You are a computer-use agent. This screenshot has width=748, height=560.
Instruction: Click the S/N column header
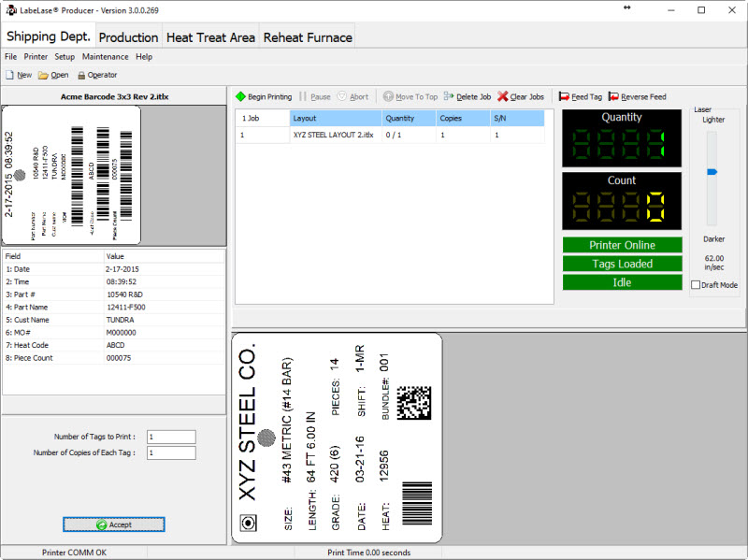click(517, 119)
